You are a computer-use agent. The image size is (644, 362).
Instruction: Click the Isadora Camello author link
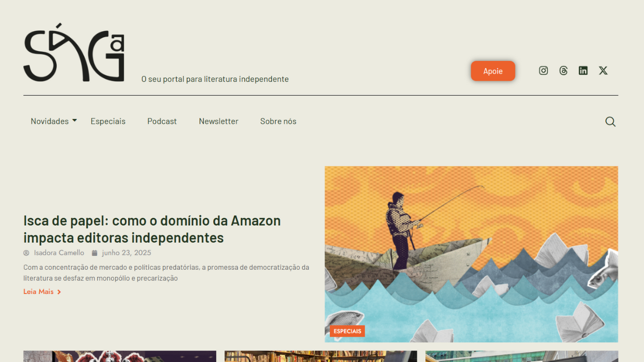tap(59, 253)
